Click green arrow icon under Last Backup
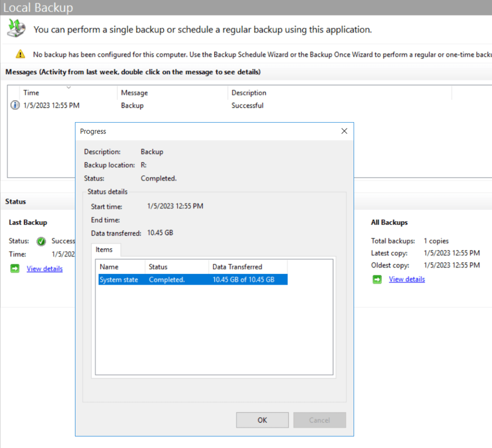The width and height of the screenshot is (492, 448). tap(15, 269)
